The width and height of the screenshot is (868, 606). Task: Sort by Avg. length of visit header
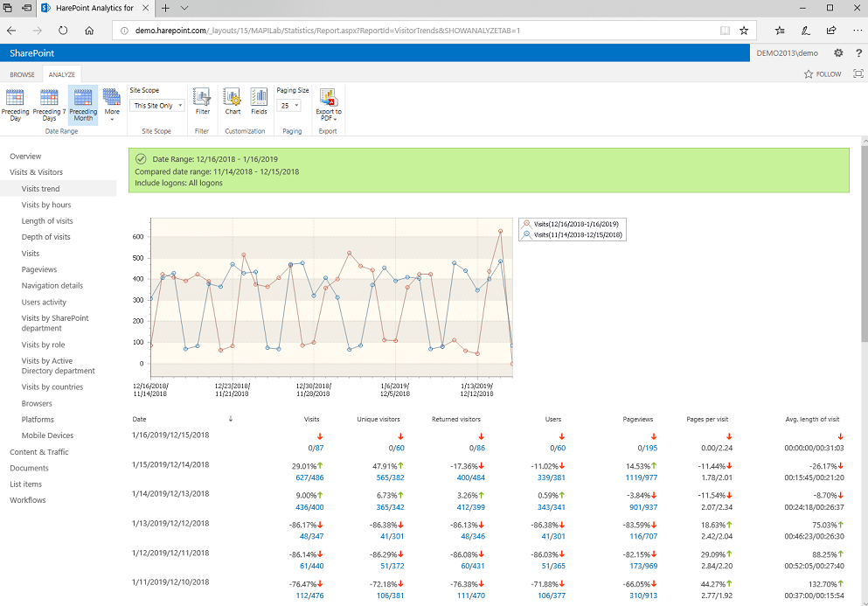pos(812,420)
